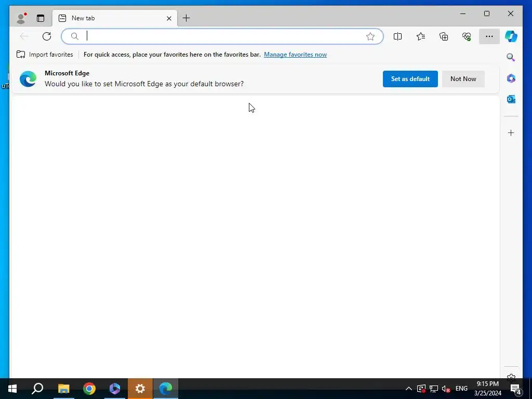The height and width of the screenshot is (399, 532).
Task: Open sidebar Outlook icon
Action: pos(511,99)
